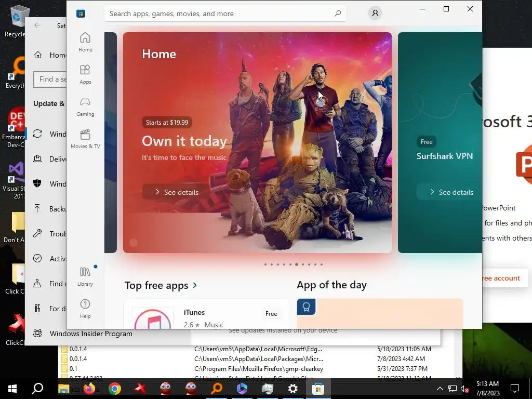Click the muted volume tray icon

click(464, 389)
